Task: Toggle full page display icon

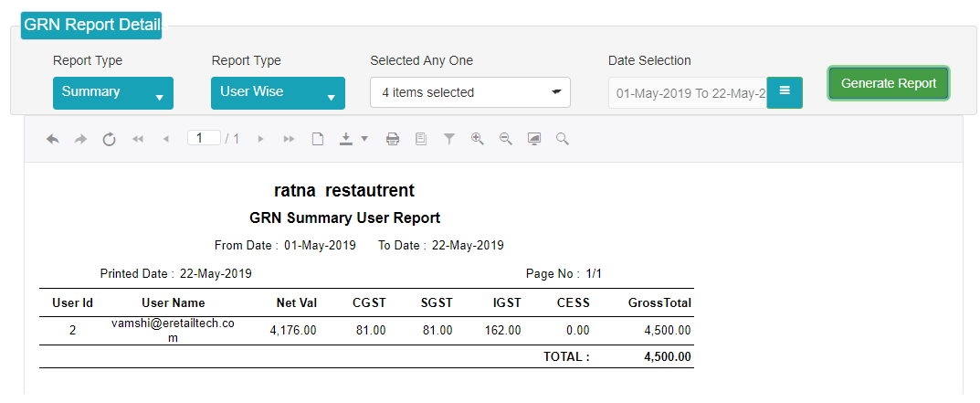Action: pos(533,139)
